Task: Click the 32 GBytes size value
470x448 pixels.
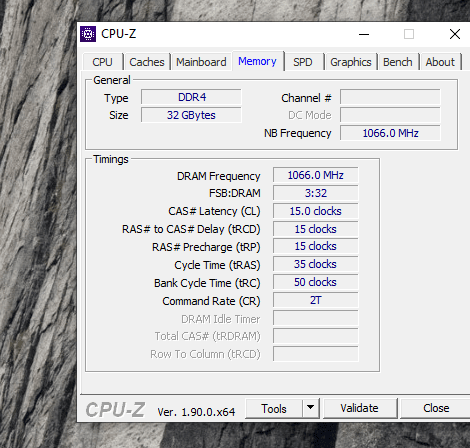Action: click(191, 115)
